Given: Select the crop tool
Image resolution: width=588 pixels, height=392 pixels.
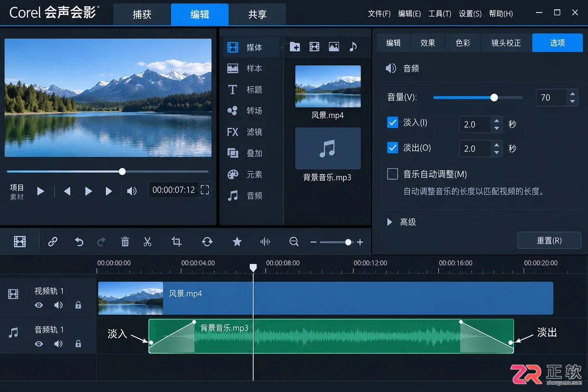Looking at the screenshot, I should (176, 242).
